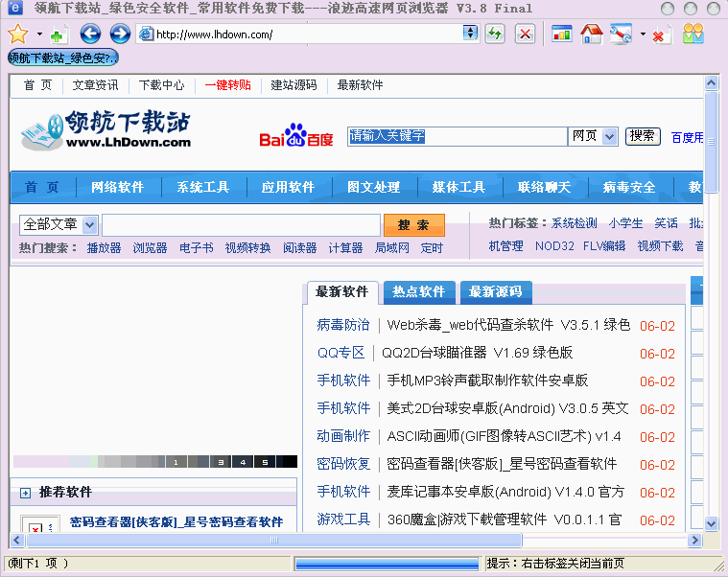Select 病毒安全 in blue navigation bar

[x=629, y=188]
